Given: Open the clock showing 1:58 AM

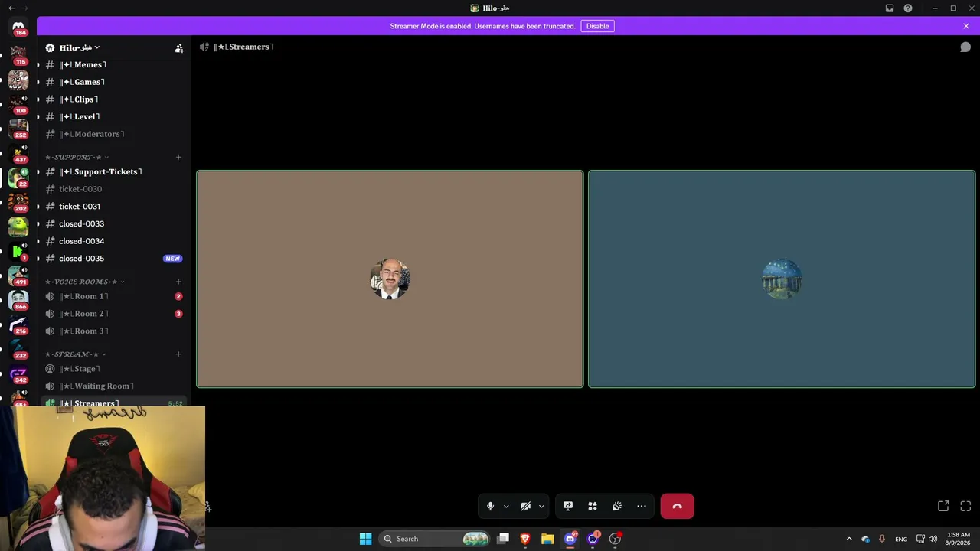Looking at the screenshot, I should (959, 539).
